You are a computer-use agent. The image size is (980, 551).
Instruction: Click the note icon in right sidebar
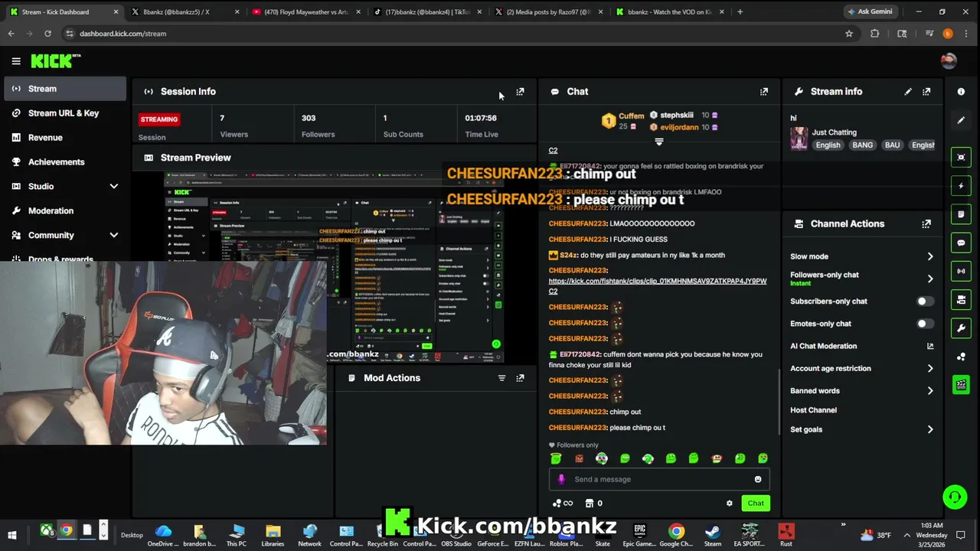click(961, 214)
